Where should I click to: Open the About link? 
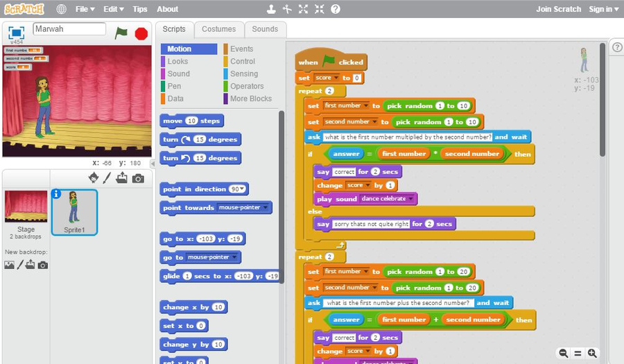tap(168, 9)
